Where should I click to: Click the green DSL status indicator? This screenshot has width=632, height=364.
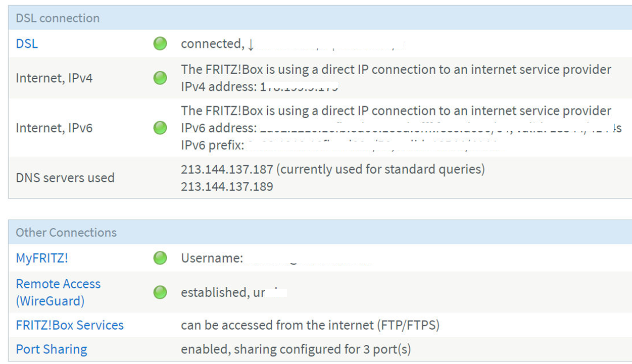[160, 44]
